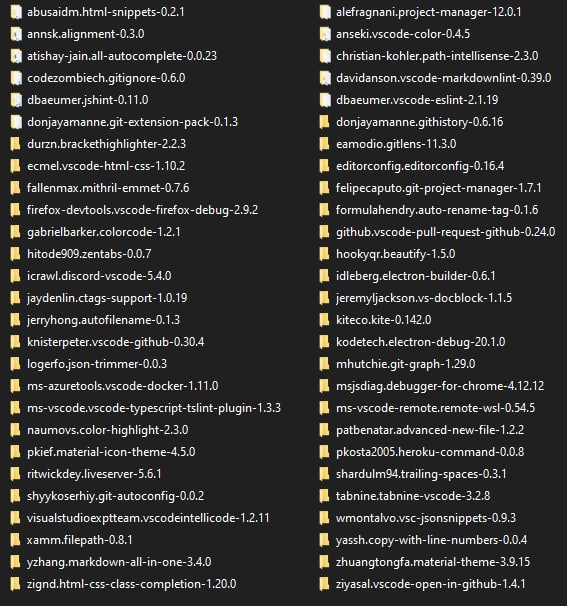This screenshot has width=567, height=606.
Task: Select ritwickdey.liveserver-5.6.1 in the list
Action: tap(94, 474)
